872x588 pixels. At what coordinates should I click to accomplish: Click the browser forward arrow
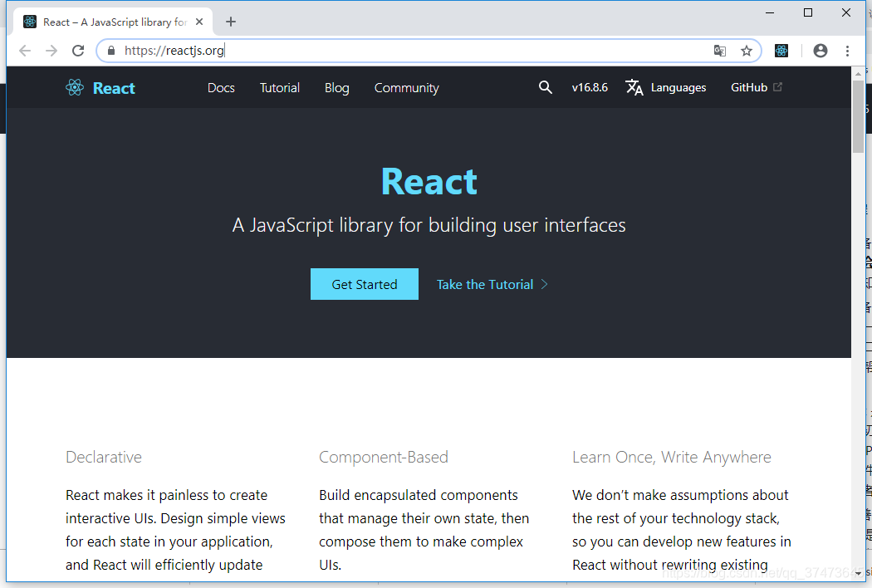(x=51, y=51)
